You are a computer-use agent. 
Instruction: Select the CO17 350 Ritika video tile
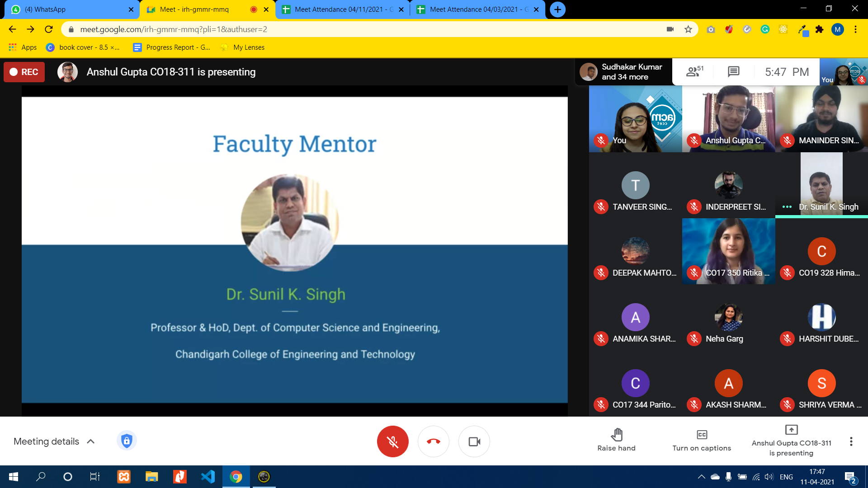click(728, 251)
